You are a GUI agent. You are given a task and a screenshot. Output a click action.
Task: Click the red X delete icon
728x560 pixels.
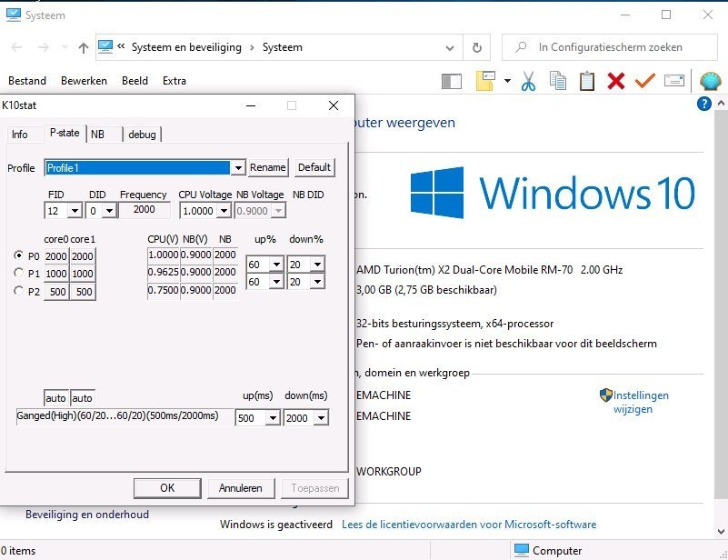pos(616,81)
